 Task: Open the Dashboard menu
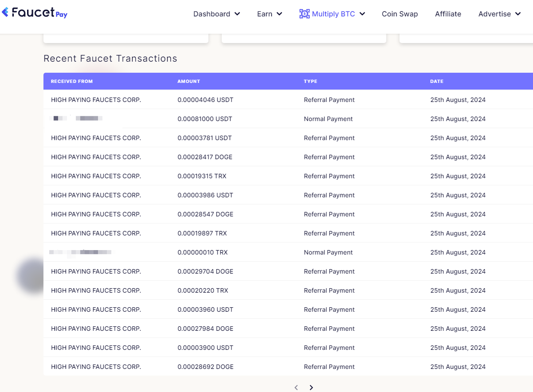coord(217,14)
